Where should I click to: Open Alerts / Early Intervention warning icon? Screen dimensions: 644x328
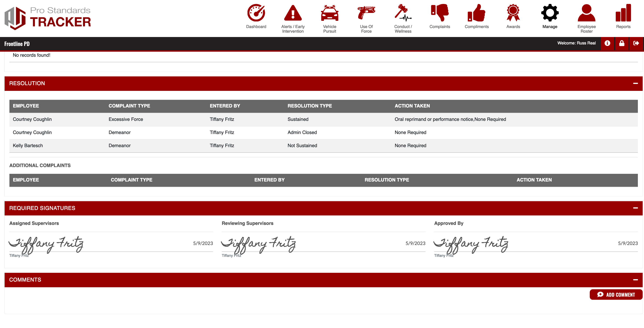(x=293, y=13)
